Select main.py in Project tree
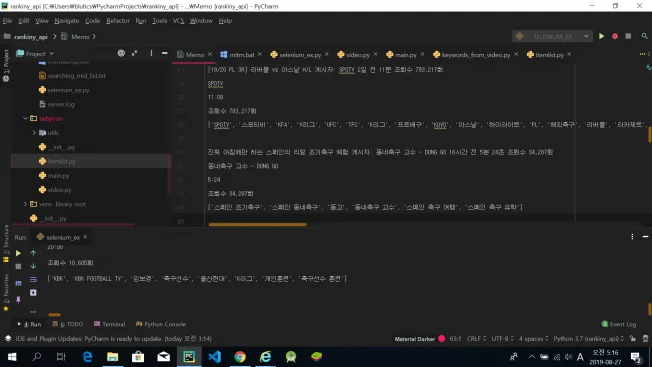 coord(58,176)
